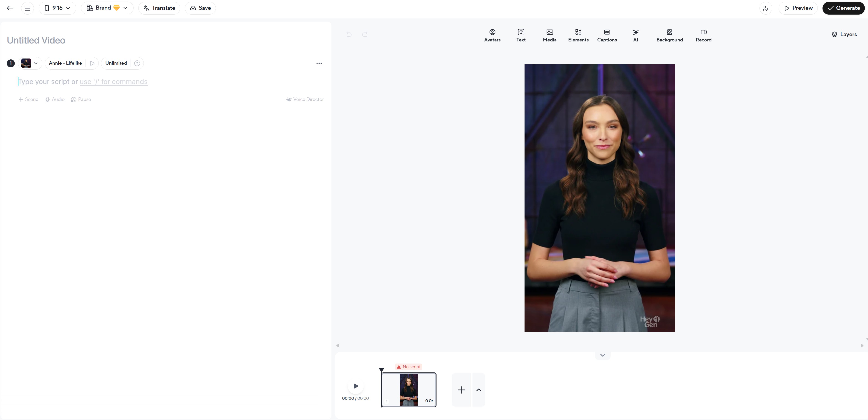Open the Elements panel
The height and width of the screenshot is (420, 868).
tap(578, 35)
